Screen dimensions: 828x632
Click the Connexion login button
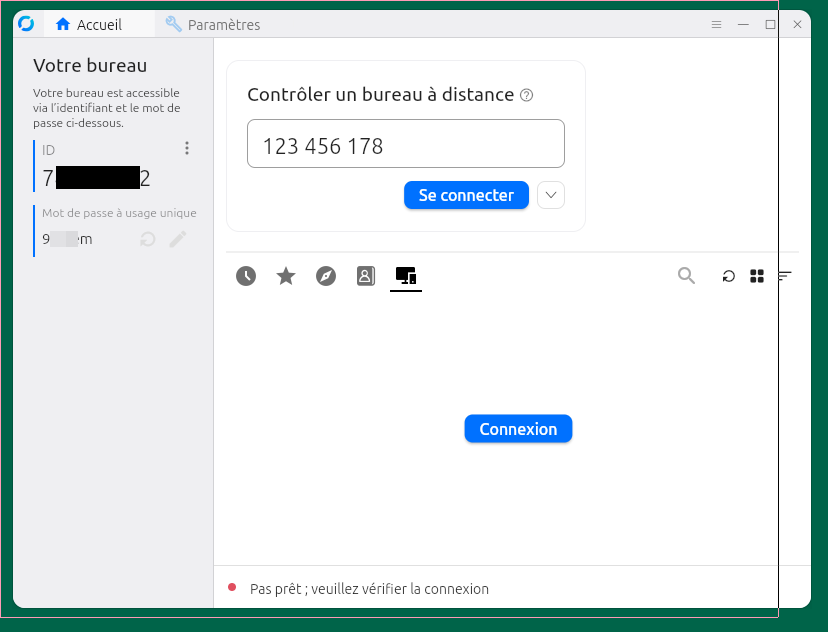[x=518, y=429]
